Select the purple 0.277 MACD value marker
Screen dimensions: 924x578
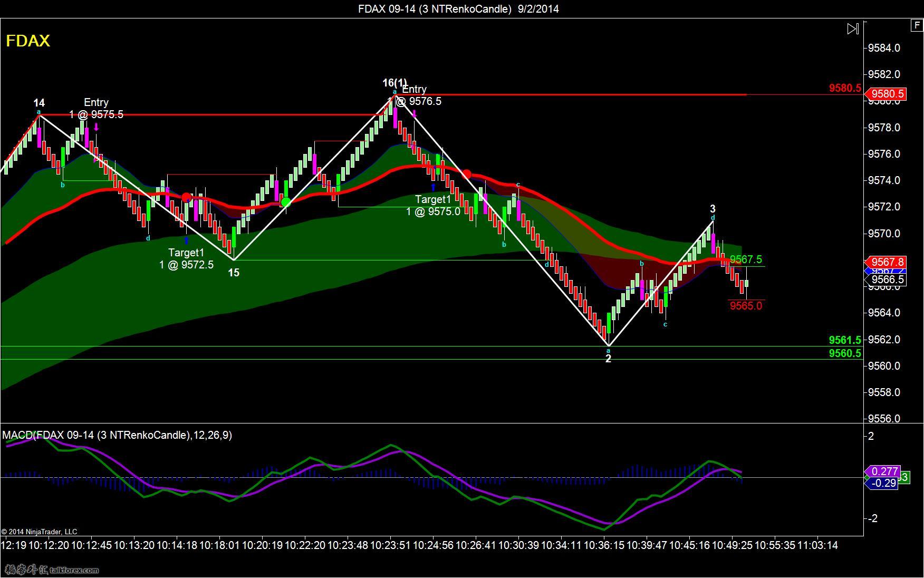click(x=884, y=471)
